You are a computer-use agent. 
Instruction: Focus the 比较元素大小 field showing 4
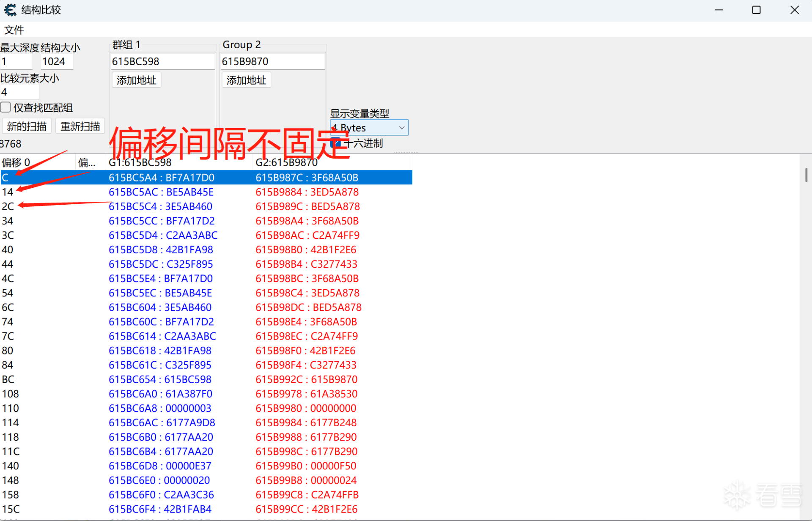[19, 92]
